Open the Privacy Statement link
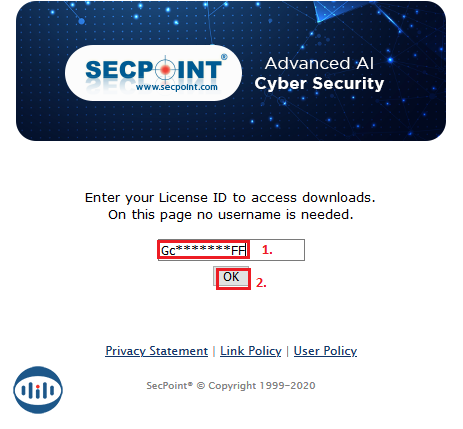Image resolution: width=463 pixels, height=429 pixels. pos(156,351)
